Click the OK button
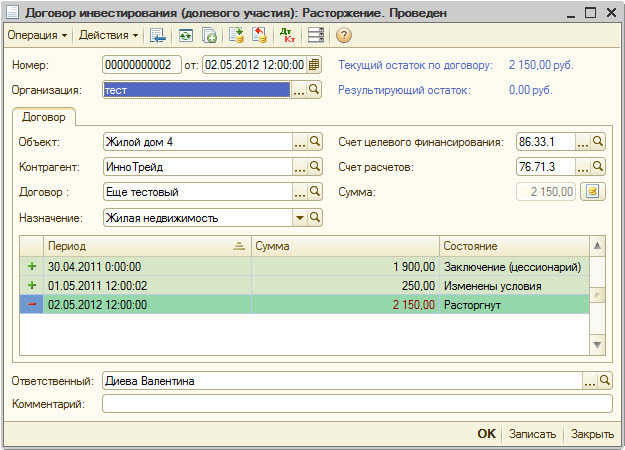The height and width of the screenshot is (450, 625). (487, 434)
